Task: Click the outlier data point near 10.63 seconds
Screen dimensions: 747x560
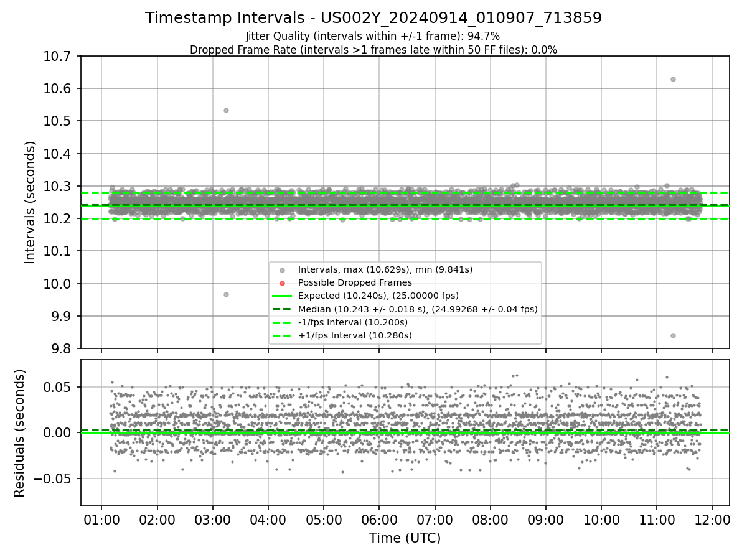Action: (673, 79)
